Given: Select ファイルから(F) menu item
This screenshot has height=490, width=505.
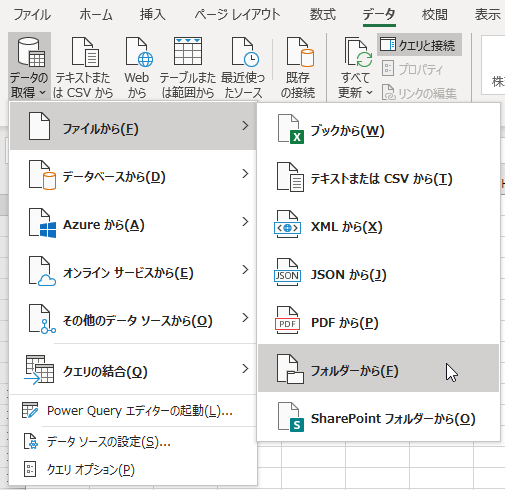Looking at the screenshot, I should click(133, 126).
